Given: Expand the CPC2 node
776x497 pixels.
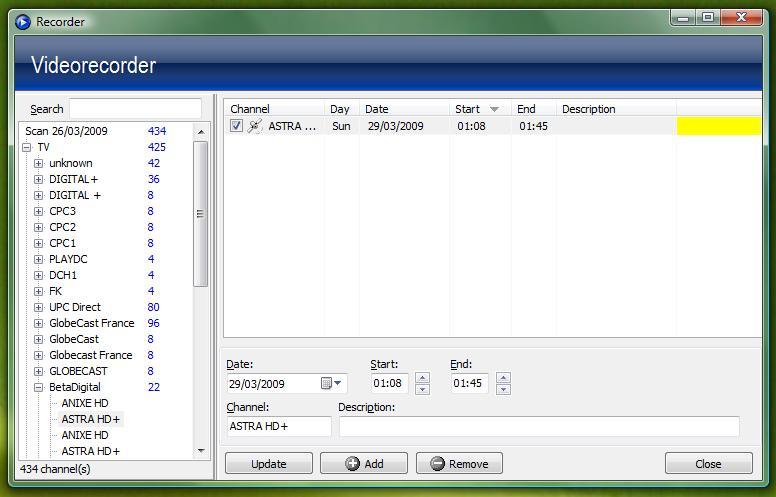Looking at the screenshot, I should pyautogui.click(x=39, y=227).
